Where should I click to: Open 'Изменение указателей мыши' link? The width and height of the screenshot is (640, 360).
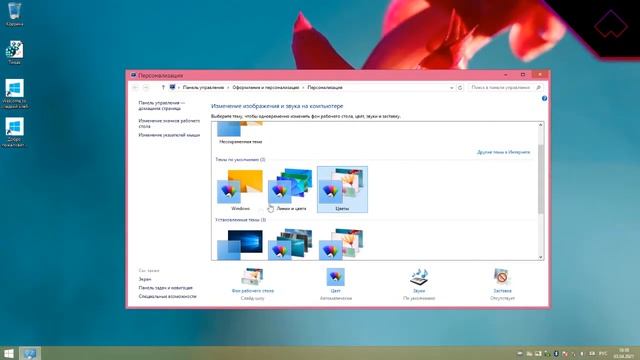169,135
